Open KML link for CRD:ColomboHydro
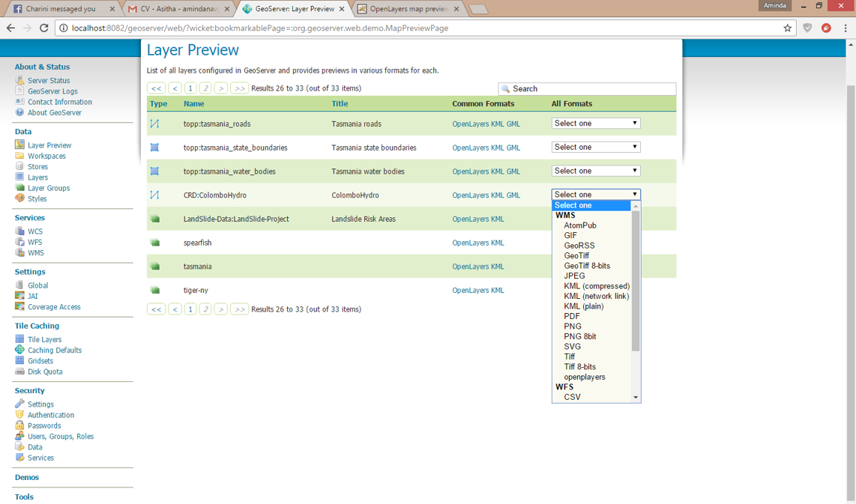This screenshot has width=856, height=504. [x=497, y=195]
